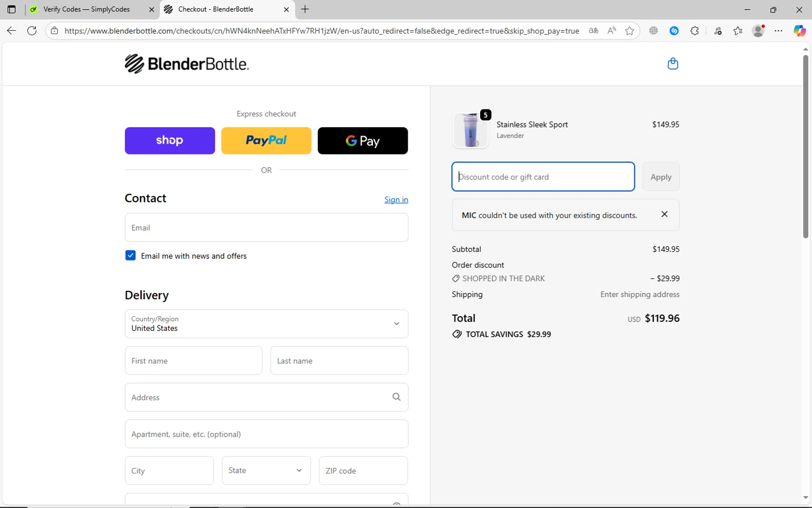View site information lock icon
This screenshot has height=508, width=812.
pyautogui.click(x=54, y=31)
